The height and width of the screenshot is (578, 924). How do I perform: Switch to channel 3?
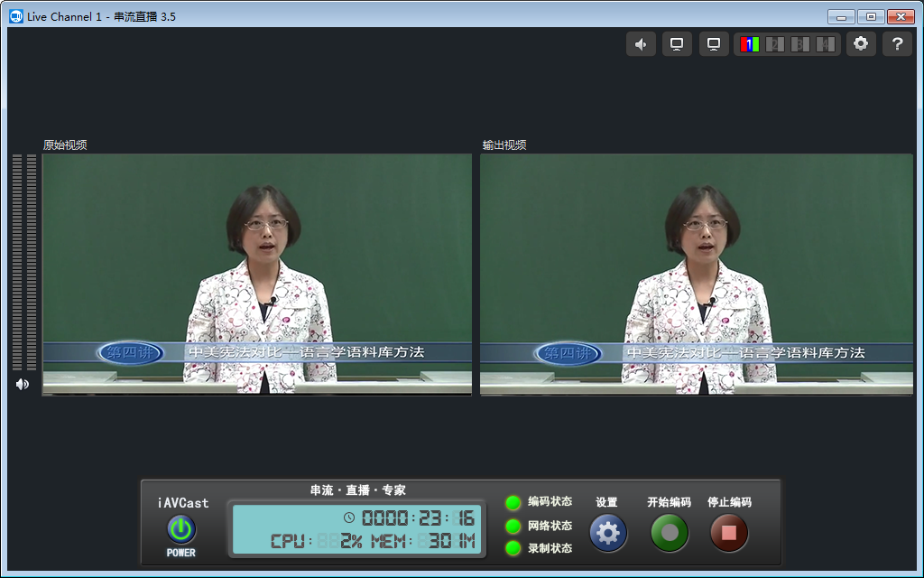coord(799,44)
